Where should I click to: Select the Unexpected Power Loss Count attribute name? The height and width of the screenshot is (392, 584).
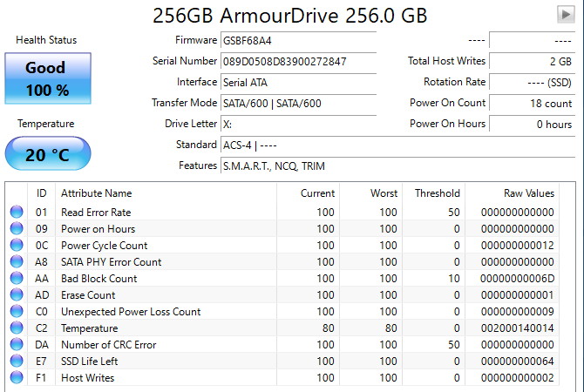(x=131, y=312)
